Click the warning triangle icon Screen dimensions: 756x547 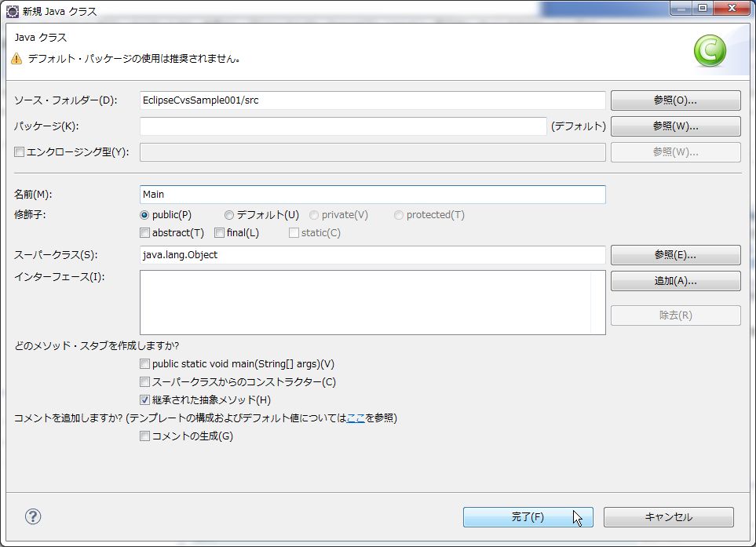point(16,59)
